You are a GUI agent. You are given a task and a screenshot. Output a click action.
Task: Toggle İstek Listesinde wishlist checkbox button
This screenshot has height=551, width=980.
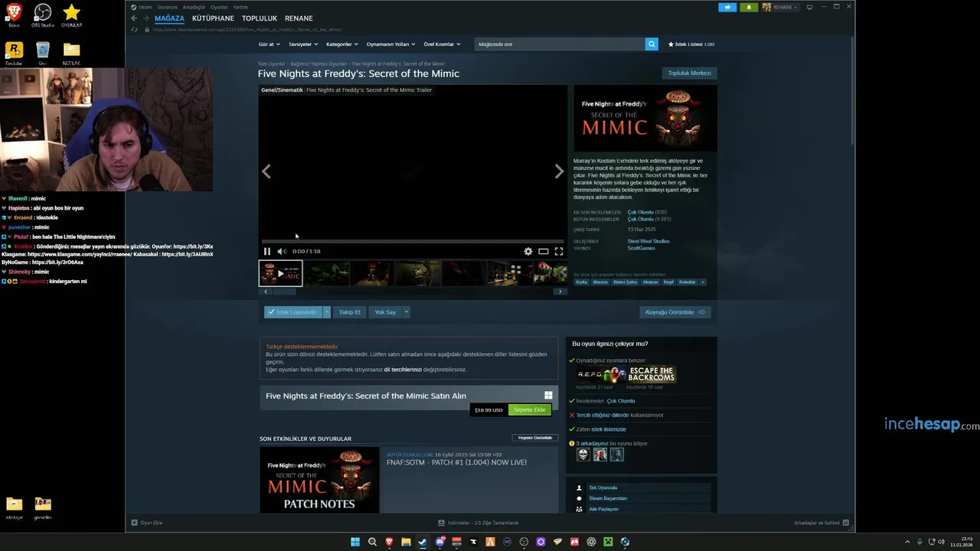292,312
